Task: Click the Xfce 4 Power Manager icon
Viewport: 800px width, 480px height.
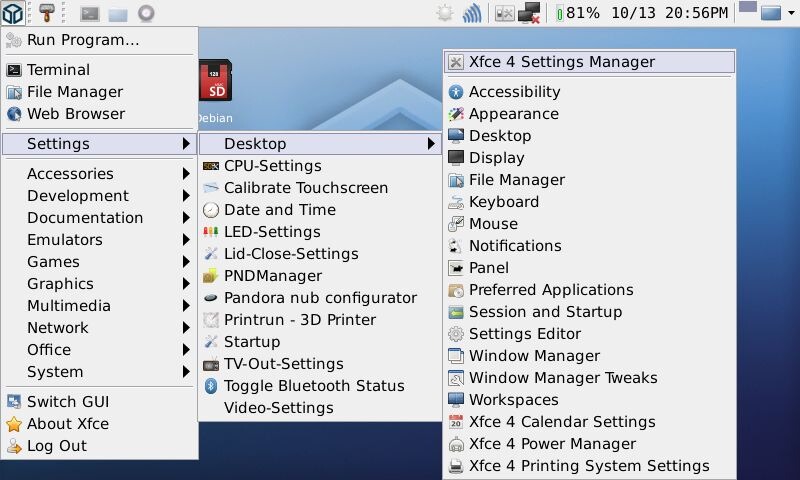Action: click(456, 444)
